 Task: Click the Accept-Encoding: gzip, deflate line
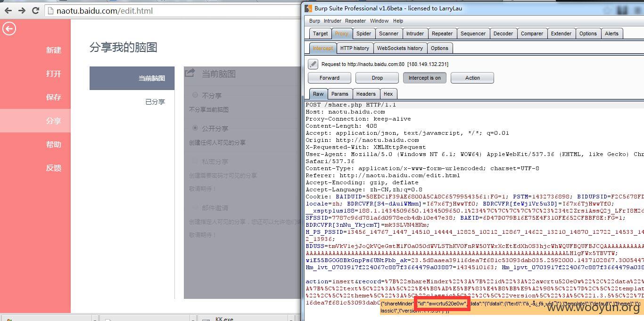point(362,182)
